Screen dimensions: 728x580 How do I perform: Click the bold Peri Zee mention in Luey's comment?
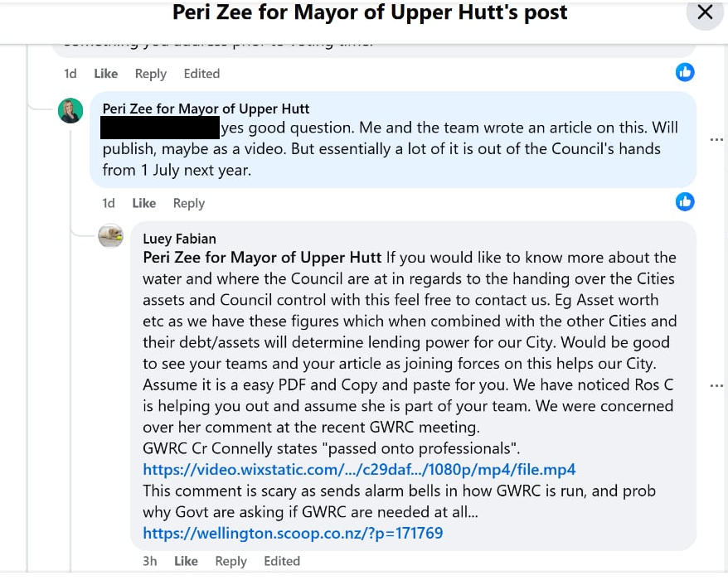262,257
